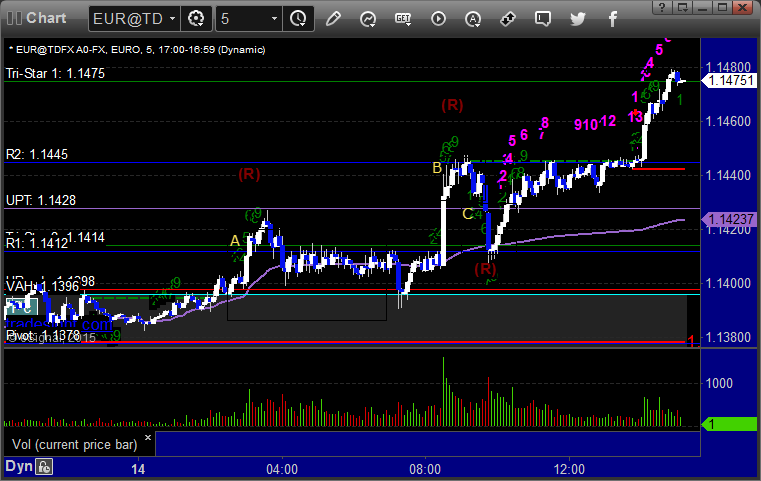Select the Pivot: 1.1378 label
This screenshot has width=761, height=481.
(43, 335)
